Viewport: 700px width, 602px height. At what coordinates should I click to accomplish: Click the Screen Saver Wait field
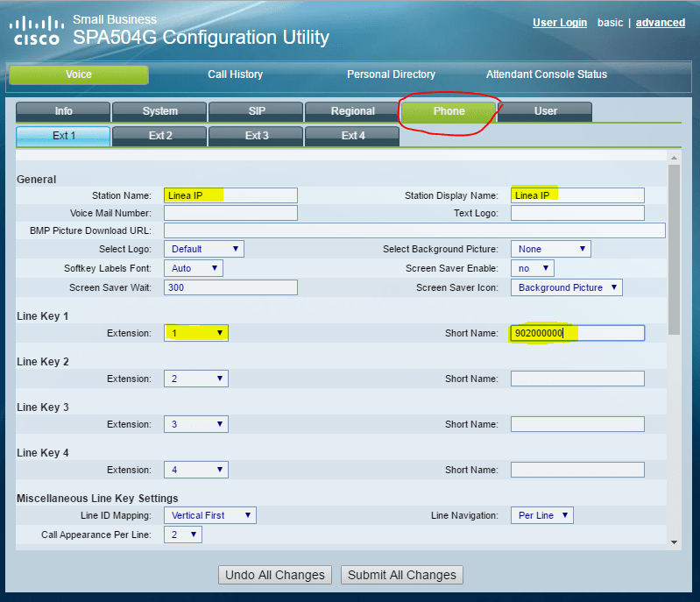click(x=230, y=287)
